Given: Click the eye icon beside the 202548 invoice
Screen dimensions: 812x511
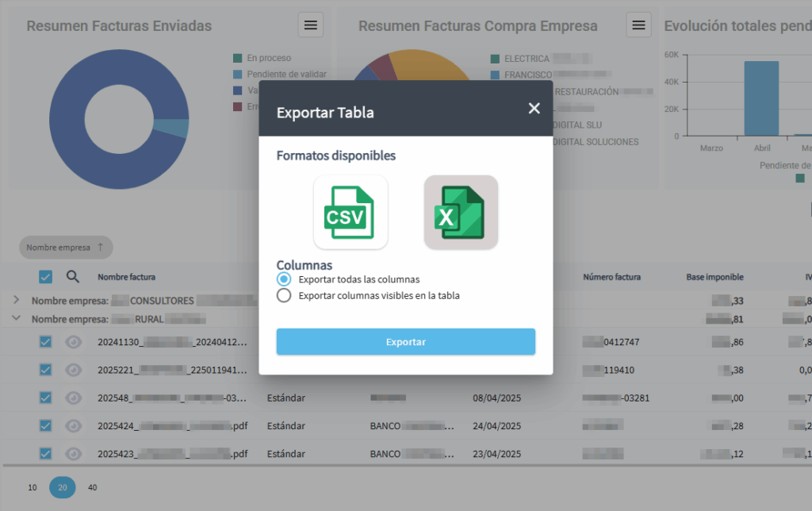Looking at the screenshot, I should pos(74,398).
